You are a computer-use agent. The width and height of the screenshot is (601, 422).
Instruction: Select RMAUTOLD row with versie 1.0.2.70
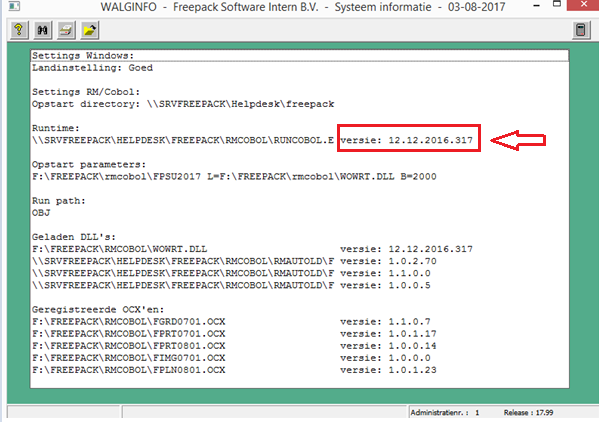pyautogui.click(x=234, y=261)
